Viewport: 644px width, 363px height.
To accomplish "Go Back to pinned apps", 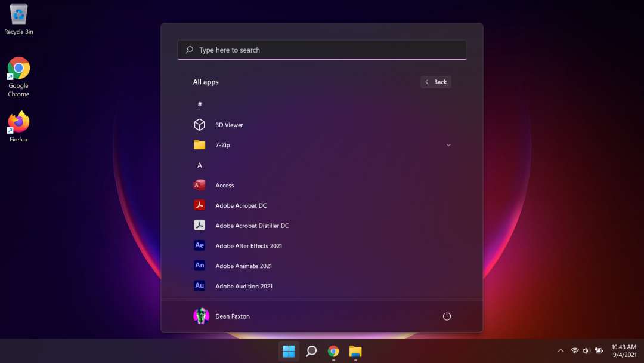I will pyautogui.click(x=436, y=82).
